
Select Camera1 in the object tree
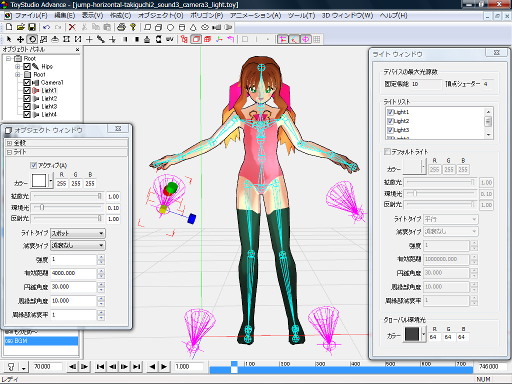pyautogui.click(x=52, y=82)
